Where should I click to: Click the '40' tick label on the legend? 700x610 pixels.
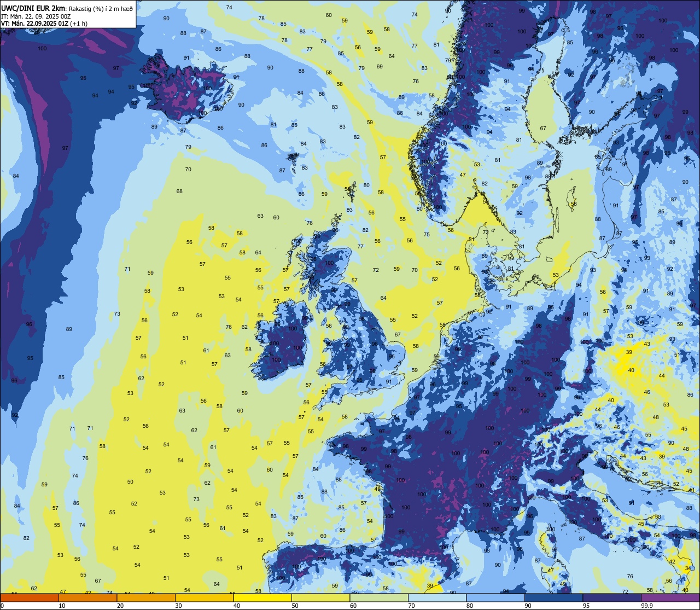tap(237, 606)
